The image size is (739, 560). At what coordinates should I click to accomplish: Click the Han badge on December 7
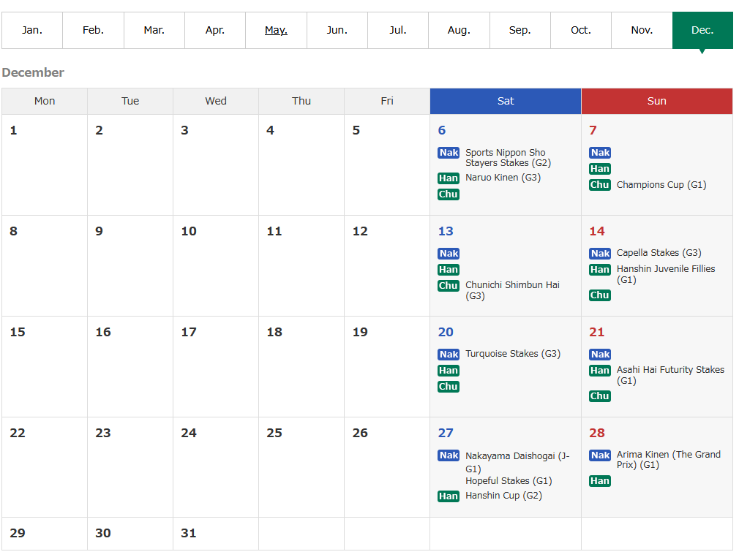pyautogui.click(x=599, y=169)
